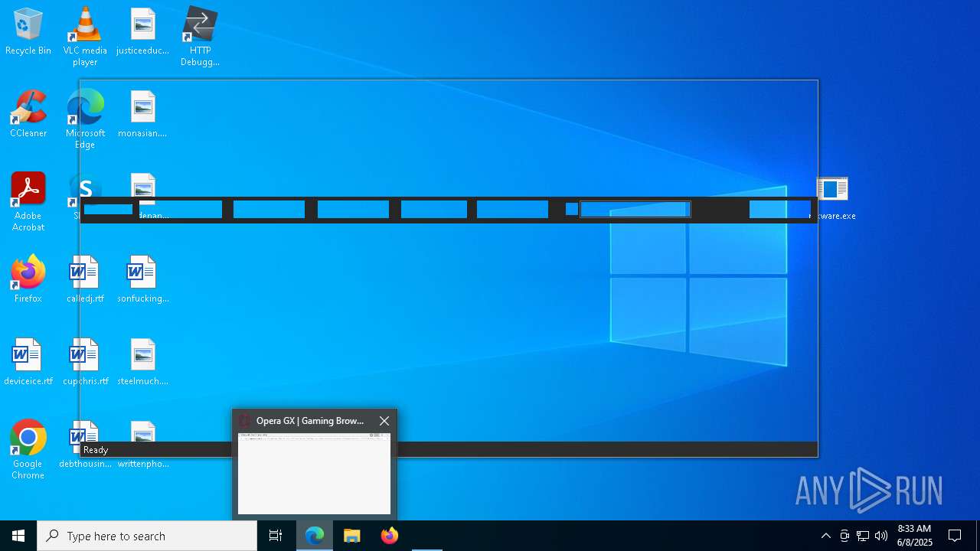
Task: Open the Action Center notifications icon
Action: point(955,536)
